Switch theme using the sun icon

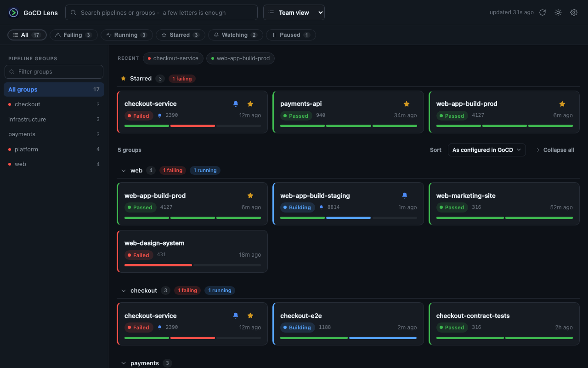(x=558, y=12)
